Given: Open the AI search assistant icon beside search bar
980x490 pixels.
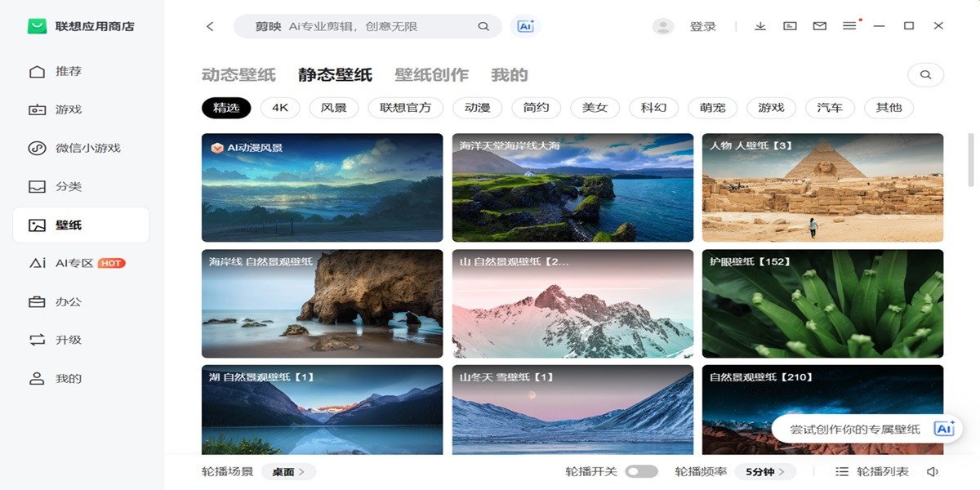Looking at the screenshot, I should 525,25.
